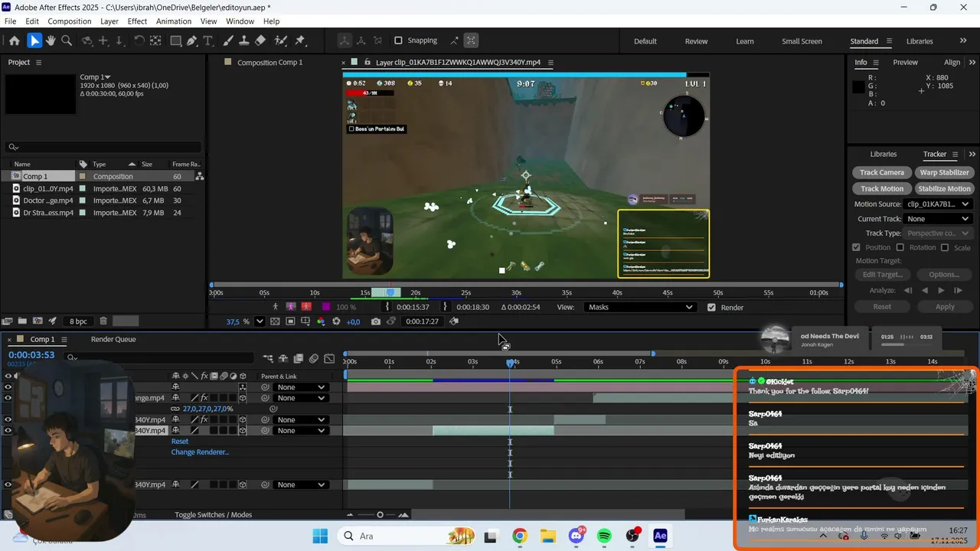The height and width of the screenshot is (551, 980).
Task: Open the Animation menu
Action: [x=174, y=21]
